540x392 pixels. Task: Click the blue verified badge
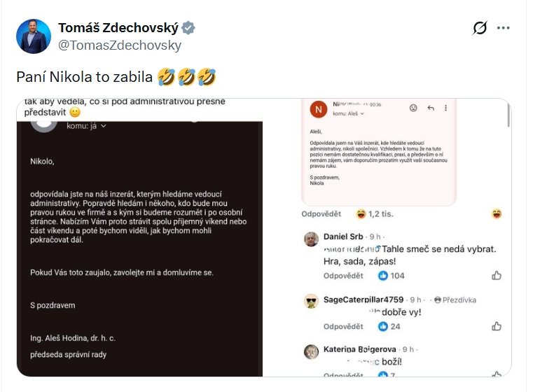click(x=189, y=28)
